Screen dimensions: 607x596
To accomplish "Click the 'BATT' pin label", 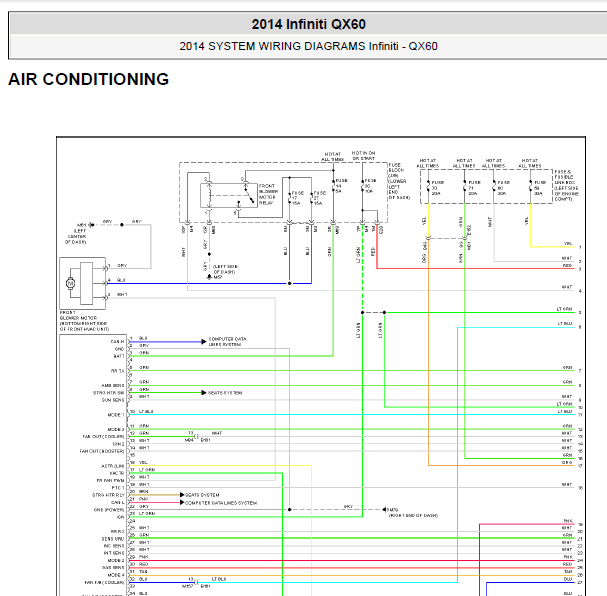I will click(119, 356).
